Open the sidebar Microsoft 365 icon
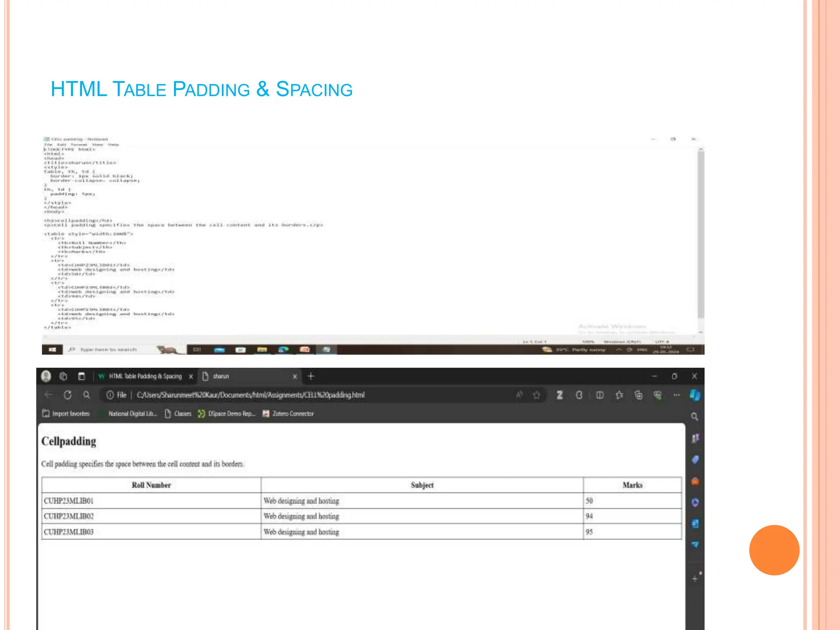Screen dimensions: 840x630 (x=695, y=502)
